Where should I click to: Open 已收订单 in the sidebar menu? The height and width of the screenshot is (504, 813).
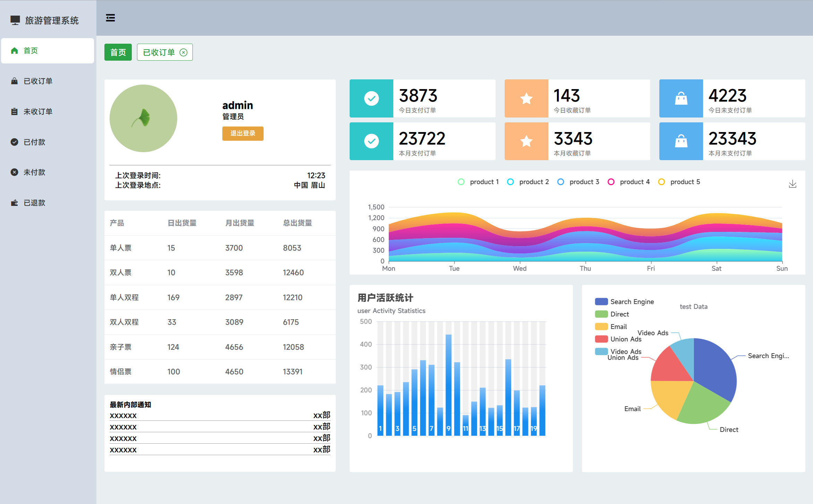click(48, 81)
